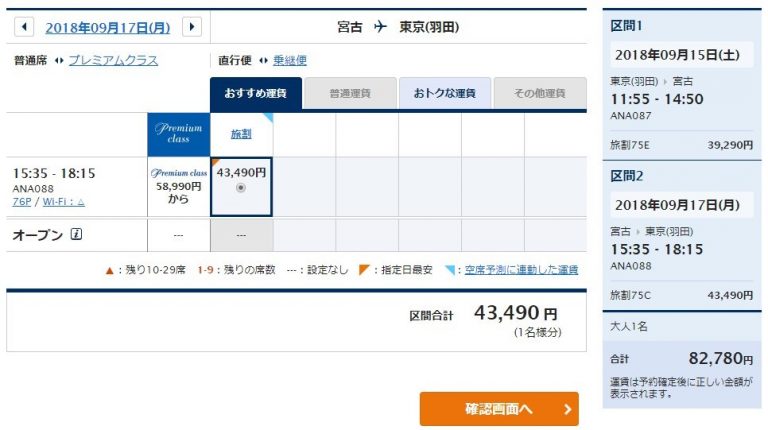Go to previous day arrow
Screen dimensions: 768x430
[x=24, y=26]
